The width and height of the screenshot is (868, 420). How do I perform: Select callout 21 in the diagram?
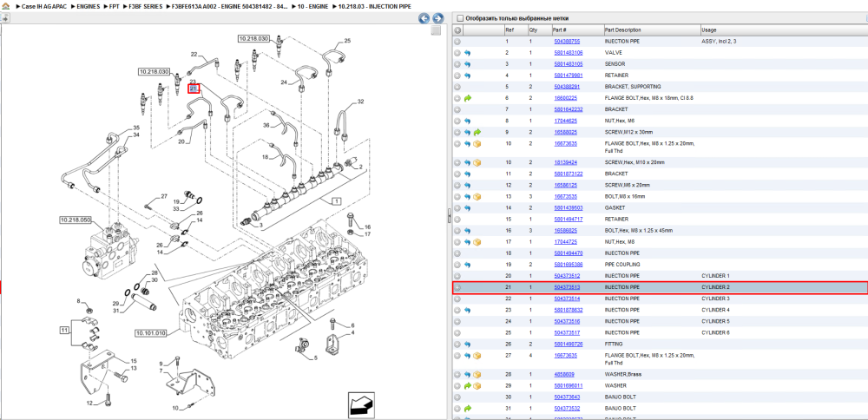click(x=194, y=89)
